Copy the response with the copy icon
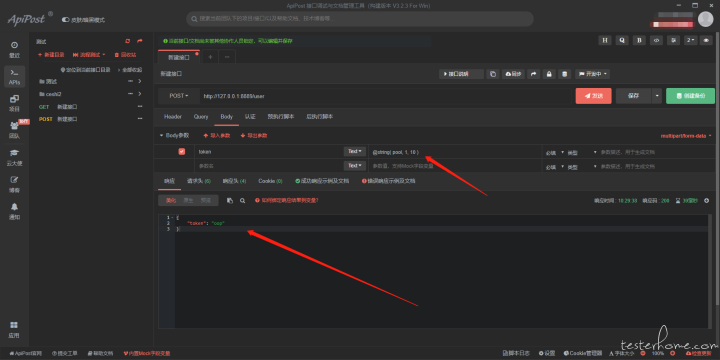Screen dimensions: 720x360 (230, 201)
